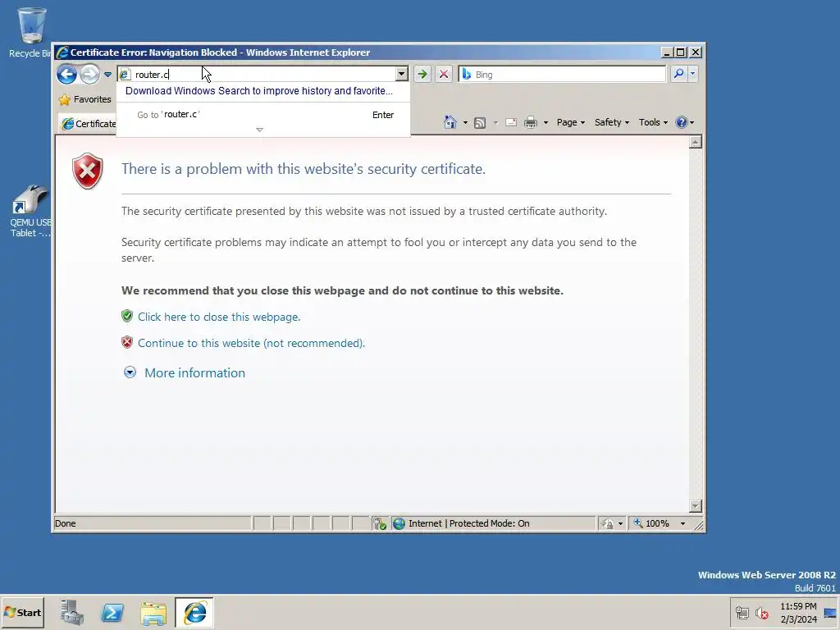Expand the address bar autocomplete dropdown
The image size is (840, 630).
401,74
